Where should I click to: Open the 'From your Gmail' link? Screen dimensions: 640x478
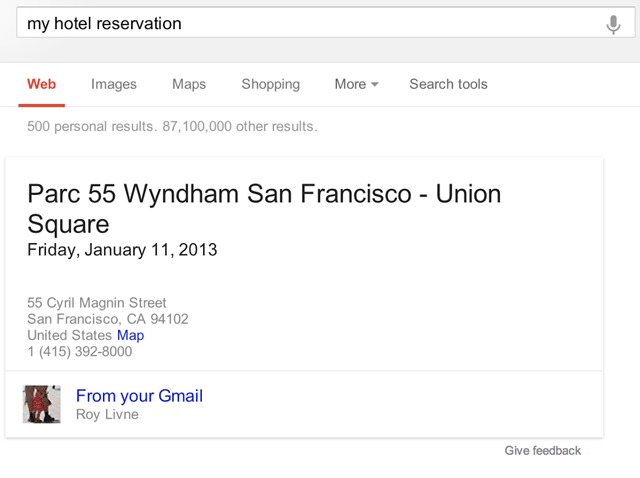coord(139,396)
